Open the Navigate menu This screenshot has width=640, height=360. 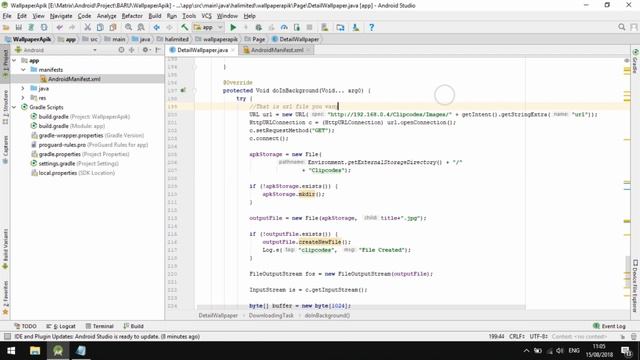point(61,16)
